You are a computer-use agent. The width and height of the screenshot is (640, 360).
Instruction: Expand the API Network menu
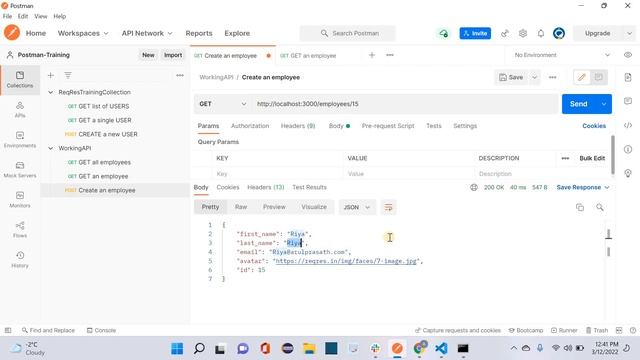[x=147, y=33]
